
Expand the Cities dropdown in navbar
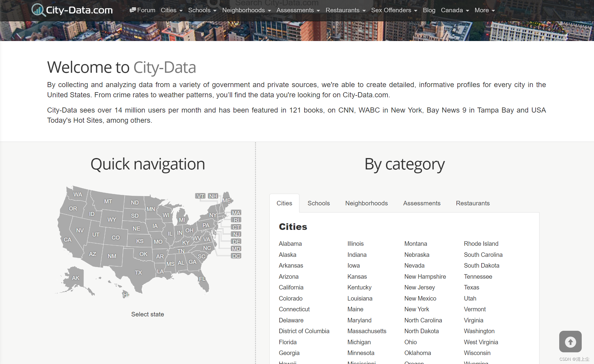[171, 10]
